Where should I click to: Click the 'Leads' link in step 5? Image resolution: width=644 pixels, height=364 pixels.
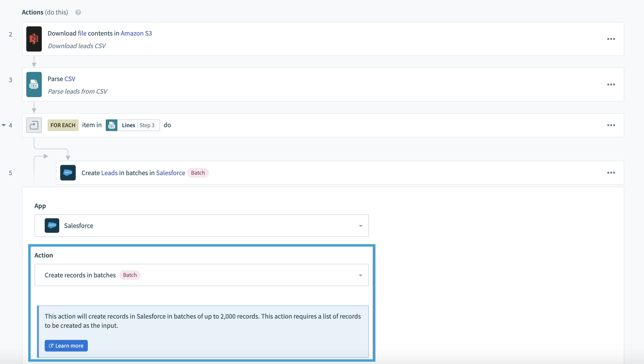click(109, 173)
